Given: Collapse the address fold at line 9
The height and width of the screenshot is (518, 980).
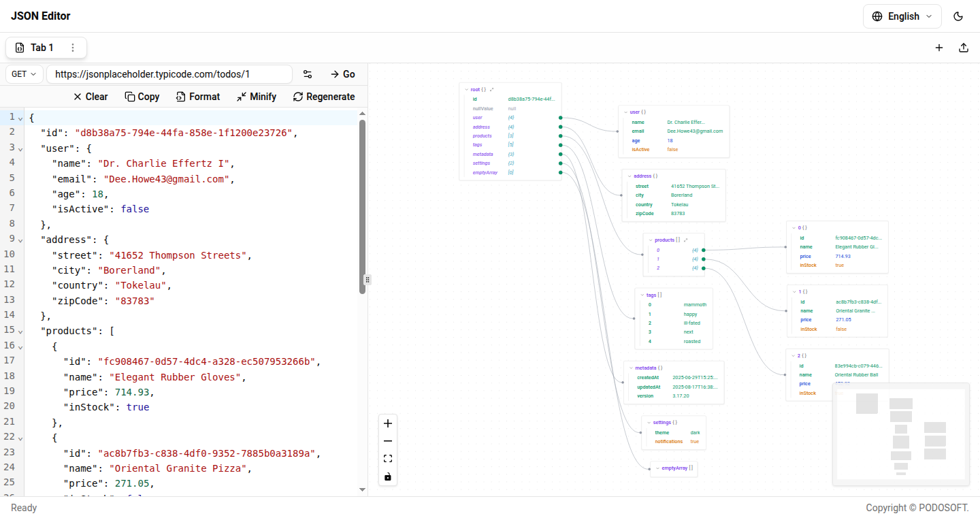Looking at the screenshot, I should click(x=20, y=240).
